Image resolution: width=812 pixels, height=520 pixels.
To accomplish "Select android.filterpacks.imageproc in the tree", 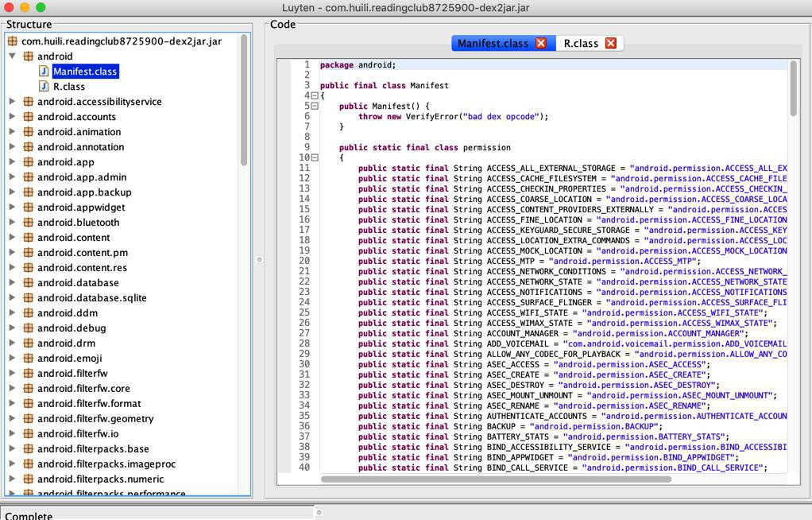I will [x=106, y=464].
